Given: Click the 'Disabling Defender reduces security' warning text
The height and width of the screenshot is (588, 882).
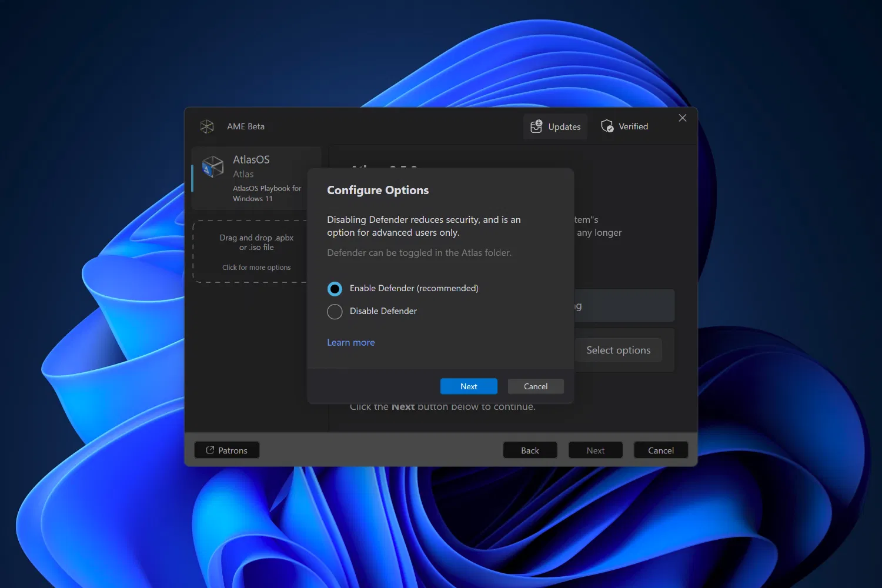Looking at the screenshot, I should (x=424, y=226).
